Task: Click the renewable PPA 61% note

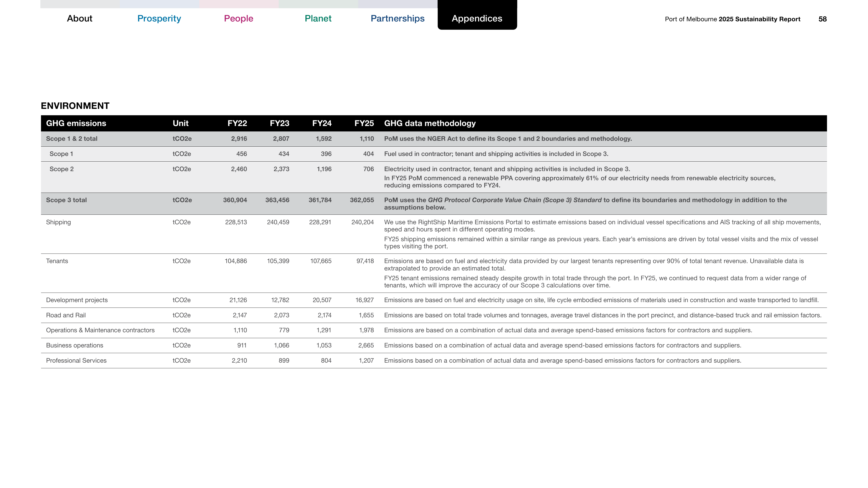Action: pos(580,182)
